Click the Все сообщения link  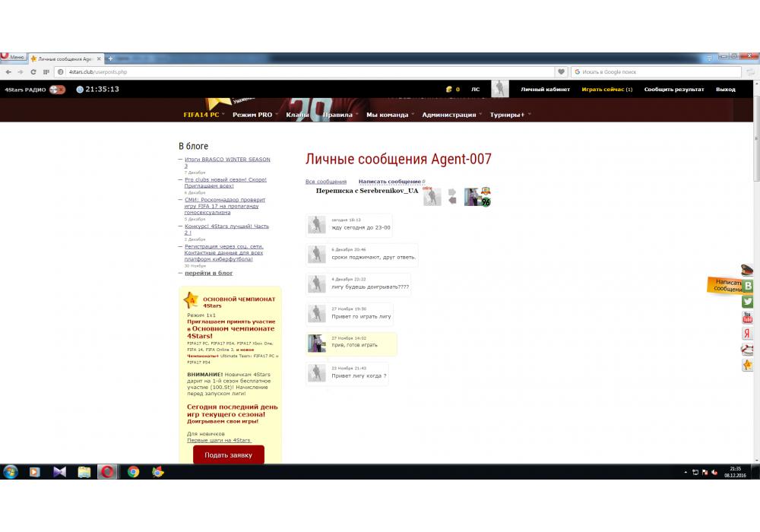point(325,182)
